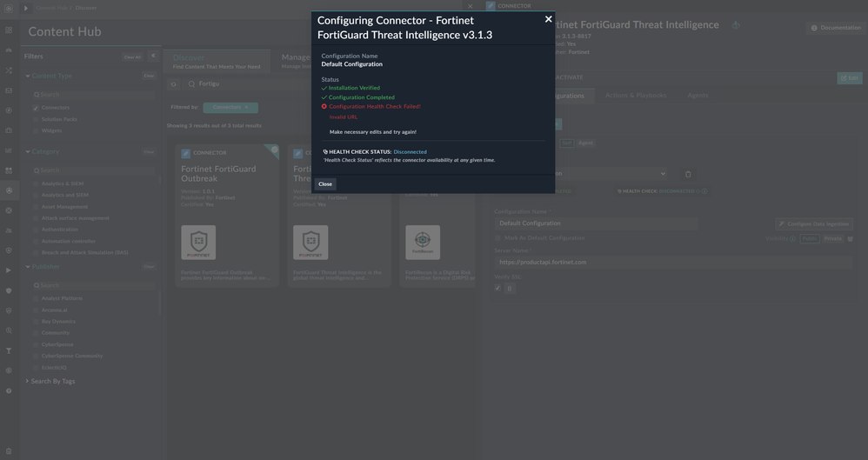Expand the navigation sidebar with the arrow button
Screen dimensions: 868x460
[x=25, y=9]
